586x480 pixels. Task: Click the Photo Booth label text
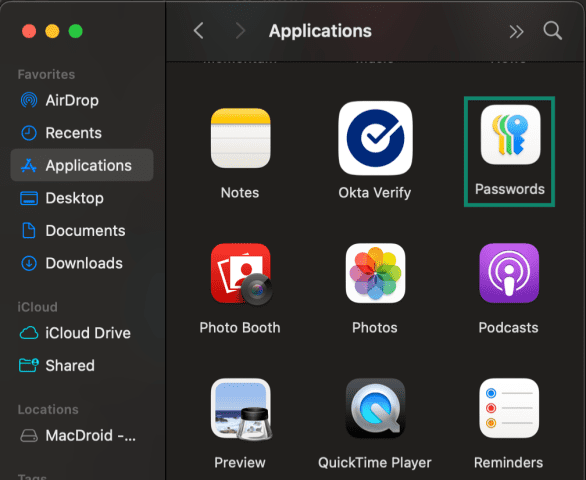click(x=240, y=327)
